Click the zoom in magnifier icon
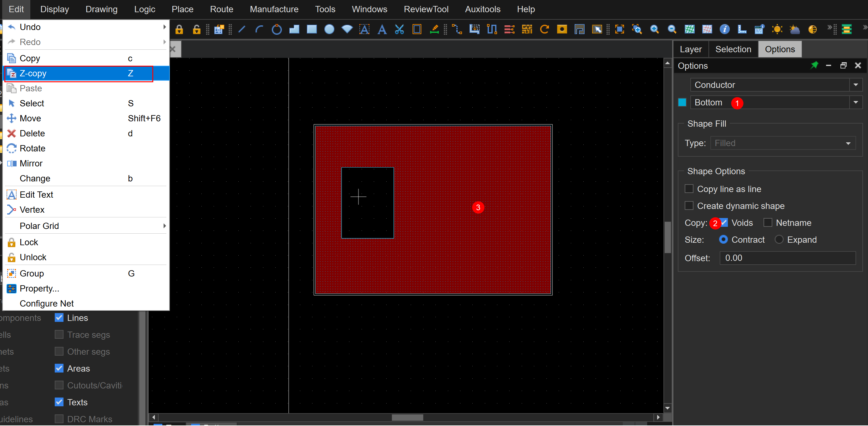This screenshot has height=426, width=868. (x=654, y=29)
